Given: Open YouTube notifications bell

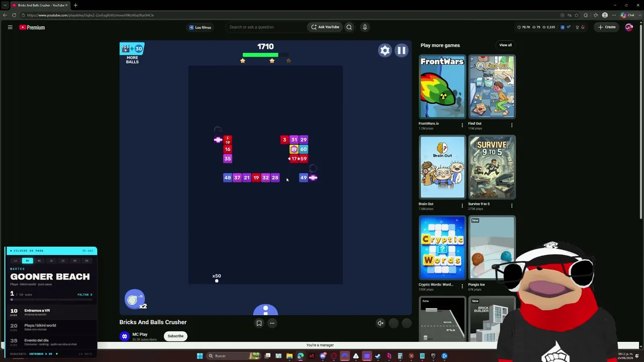Looking at the screenshot, I should coord(583,27).
